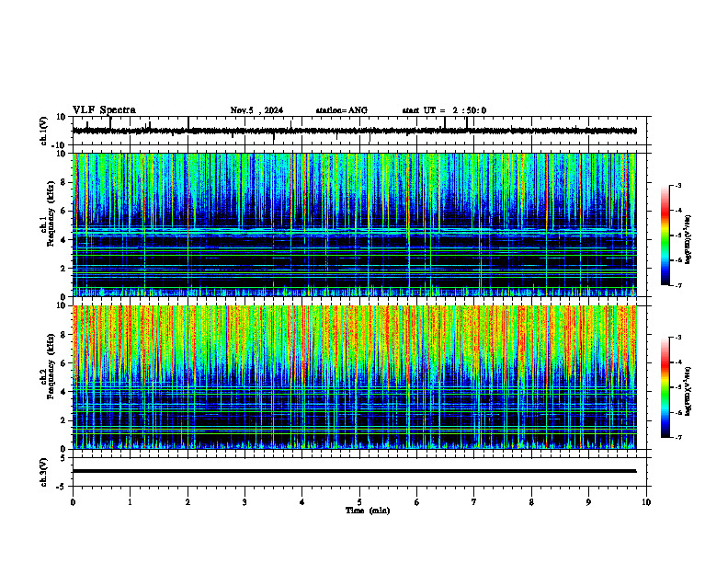Click the "5" tick on ch.3(V) axis
The image size is (728, 563).
[64, 458]
